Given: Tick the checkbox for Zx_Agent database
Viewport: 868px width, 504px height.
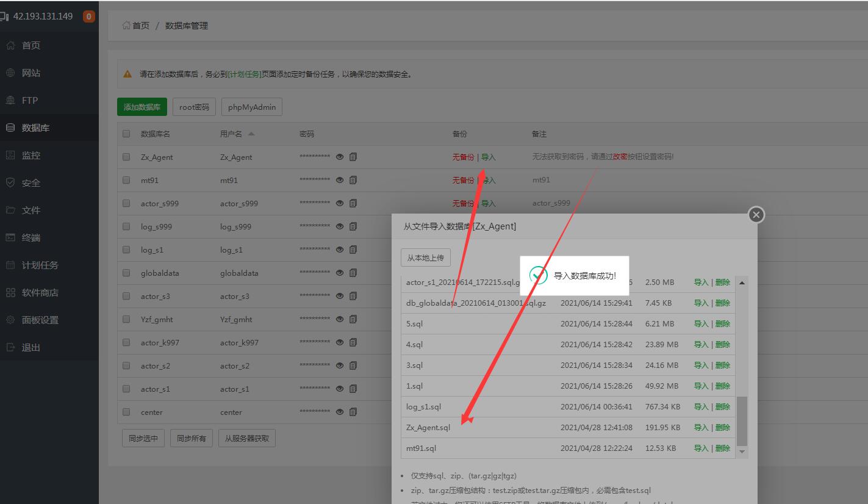Looking at the screenshot, I should (126, 157).
